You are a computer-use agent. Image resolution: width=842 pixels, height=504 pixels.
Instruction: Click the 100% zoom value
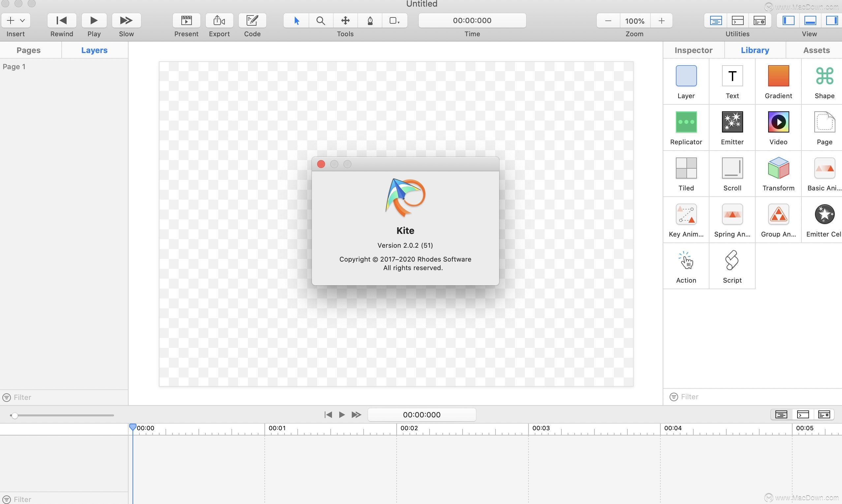point(635,21)
